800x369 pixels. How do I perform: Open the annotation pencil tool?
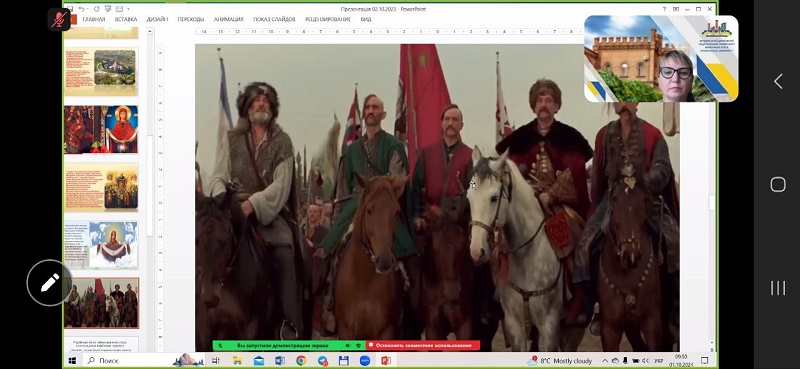50,282
